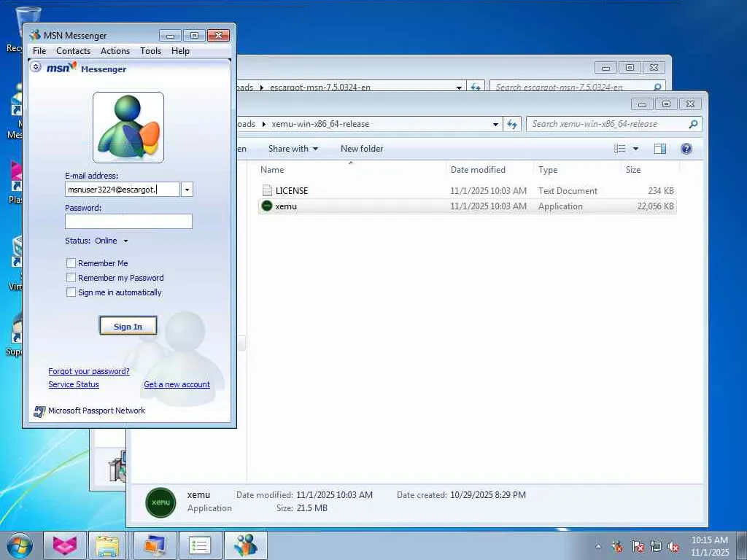Sort files by Date modified column
This screenshot has width=747, height=560.
[478, 169]
